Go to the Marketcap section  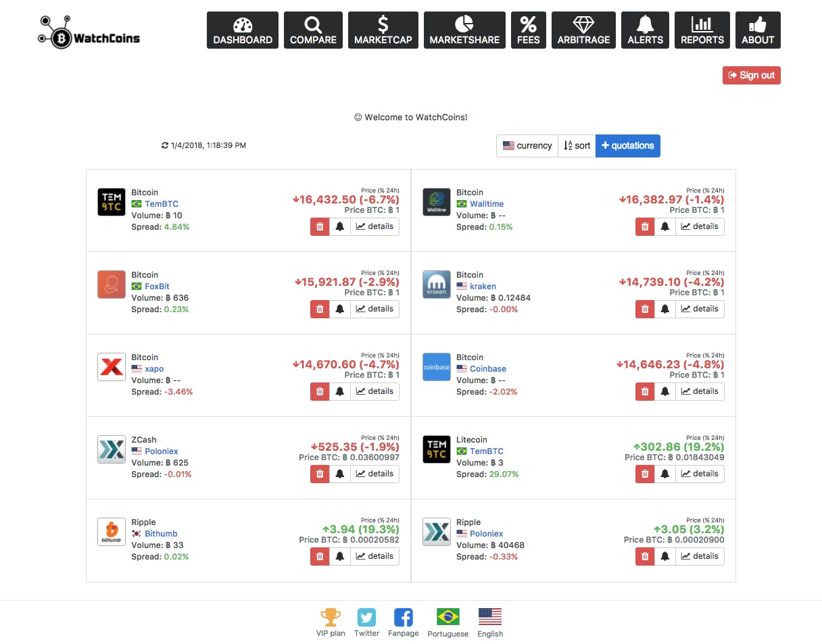(x=383, y=30)
